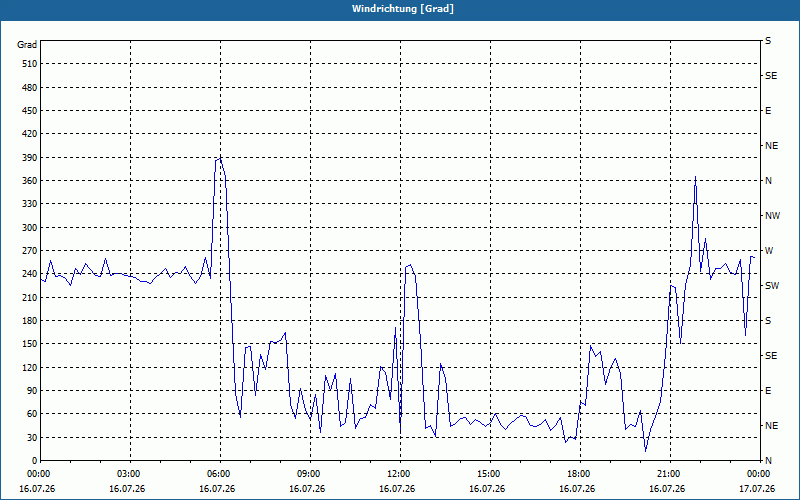Click the 16.07.26 date under 12:00
The width and height of the screenshot is (800, 500).
397,489
